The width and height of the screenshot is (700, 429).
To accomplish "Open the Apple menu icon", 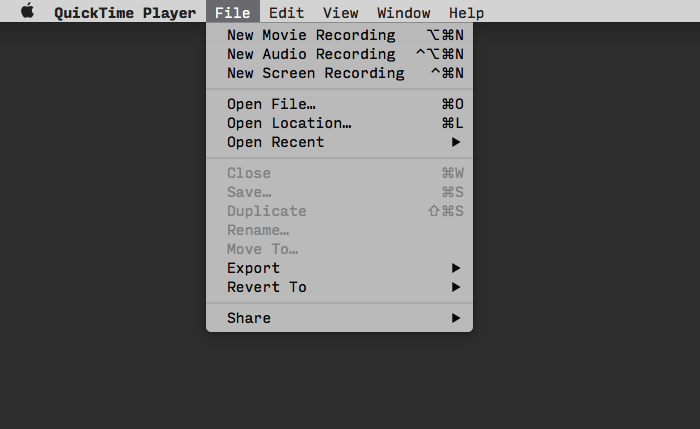I will click(27, 12).
